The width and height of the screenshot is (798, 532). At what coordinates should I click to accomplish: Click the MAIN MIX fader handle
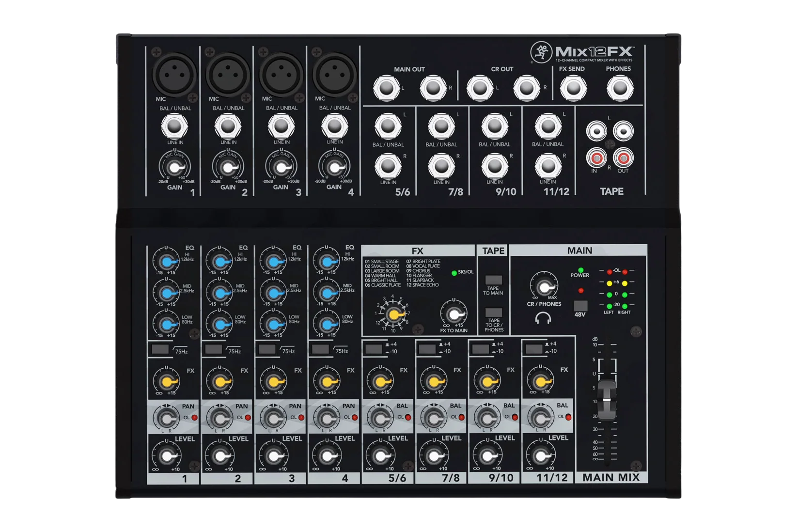[x=607, y=400]
